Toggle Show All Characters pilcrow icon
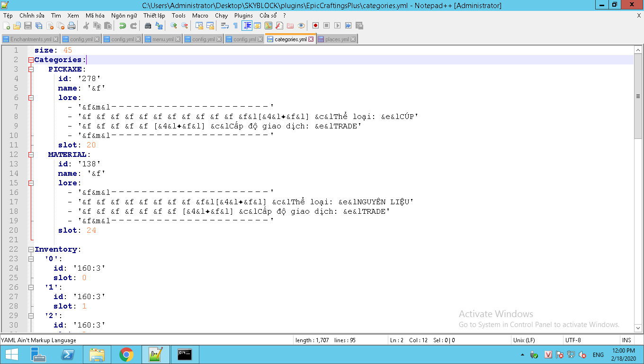The image size is (644, 364). point(235,26)
